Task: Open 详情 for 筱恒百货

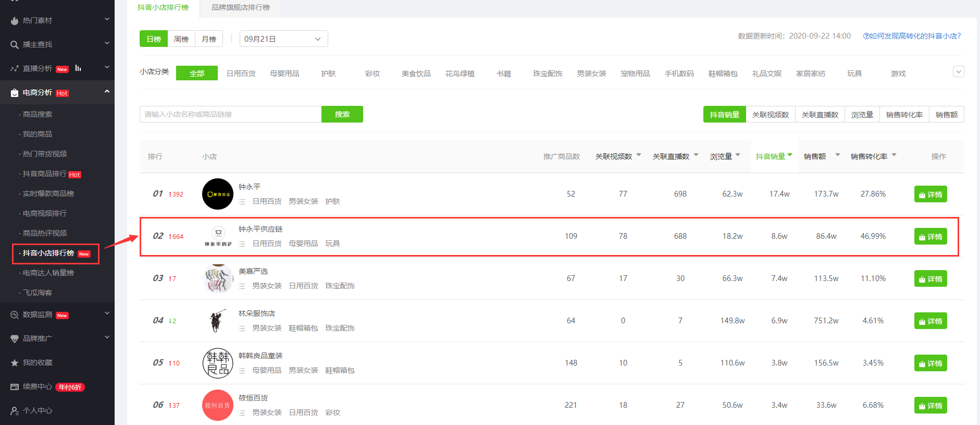Action: 931,406
